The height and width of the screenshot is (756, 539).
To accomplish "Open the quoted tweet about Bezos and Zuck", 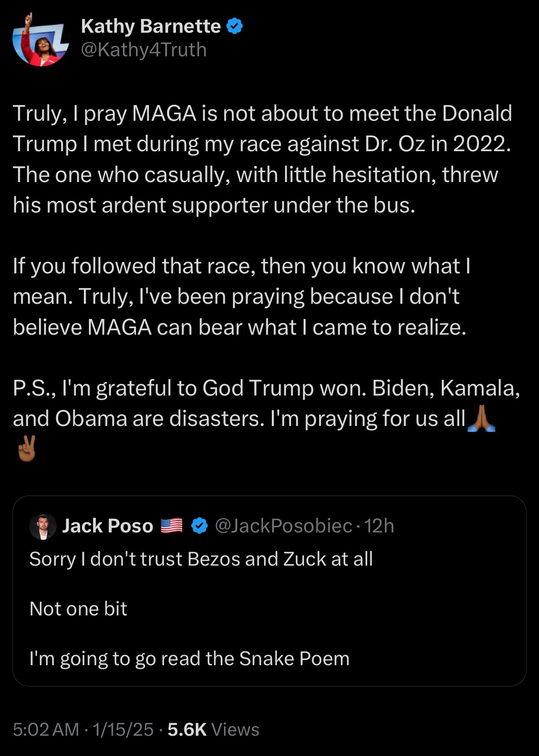I will 269,591.
